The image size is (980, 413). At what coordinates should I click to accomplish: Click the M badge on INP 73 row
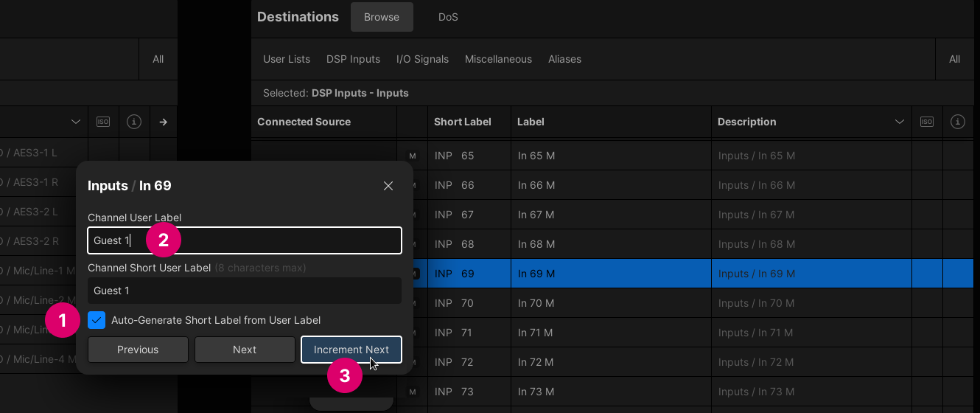413,392
